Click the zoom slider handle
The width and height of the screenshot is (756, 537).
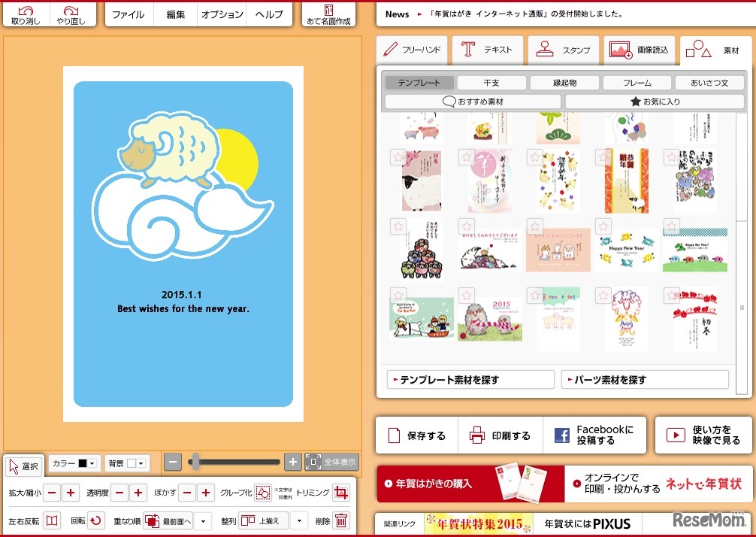pyautogui.click(x=195, y=462)
